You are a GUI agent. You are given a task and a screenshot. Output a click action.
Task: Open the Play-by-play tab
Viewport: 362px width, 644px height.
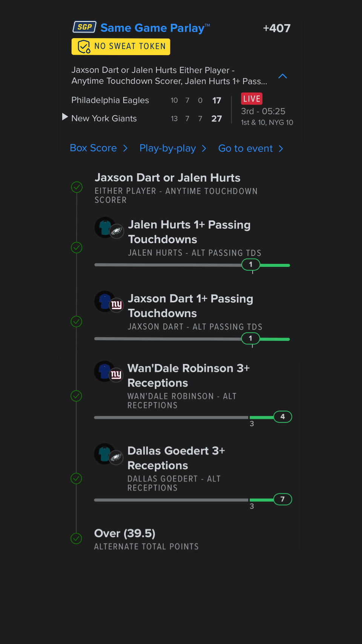pos(168,148)
